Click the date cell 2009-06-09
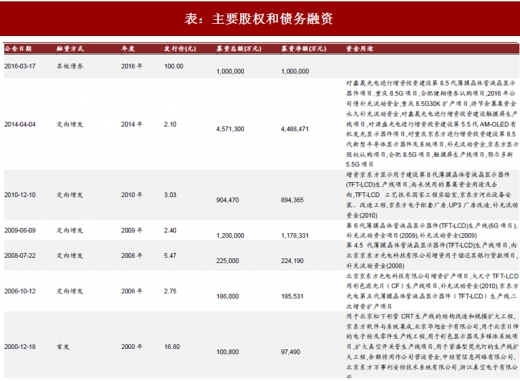Viewport: 520px width, 381px height. click(x=20, y=230)
